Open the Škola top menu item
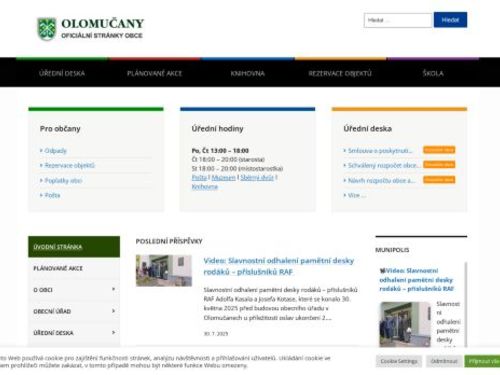The height and width of the screenshot is (375, 500). [433, 73]
